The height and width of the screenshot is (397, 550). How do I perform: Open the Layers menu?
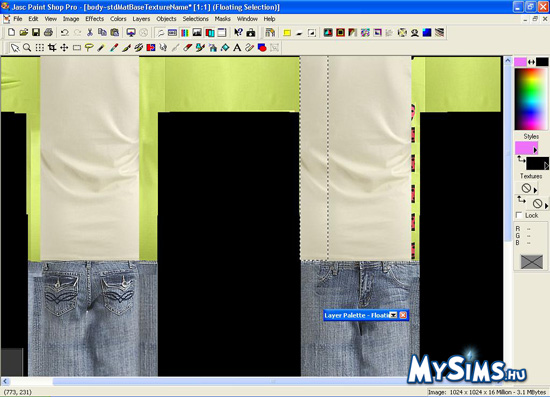(141, 19)
